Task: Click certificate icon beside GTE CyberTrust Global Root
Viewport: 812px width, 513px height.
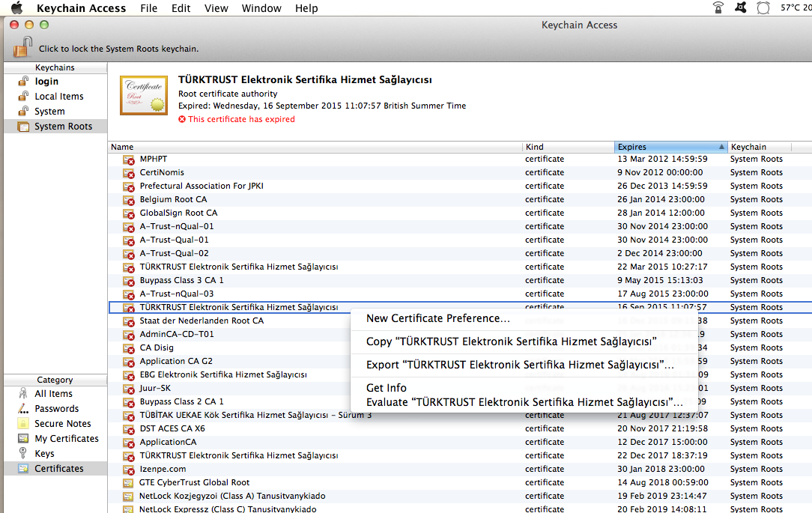Action: (128, 483)
